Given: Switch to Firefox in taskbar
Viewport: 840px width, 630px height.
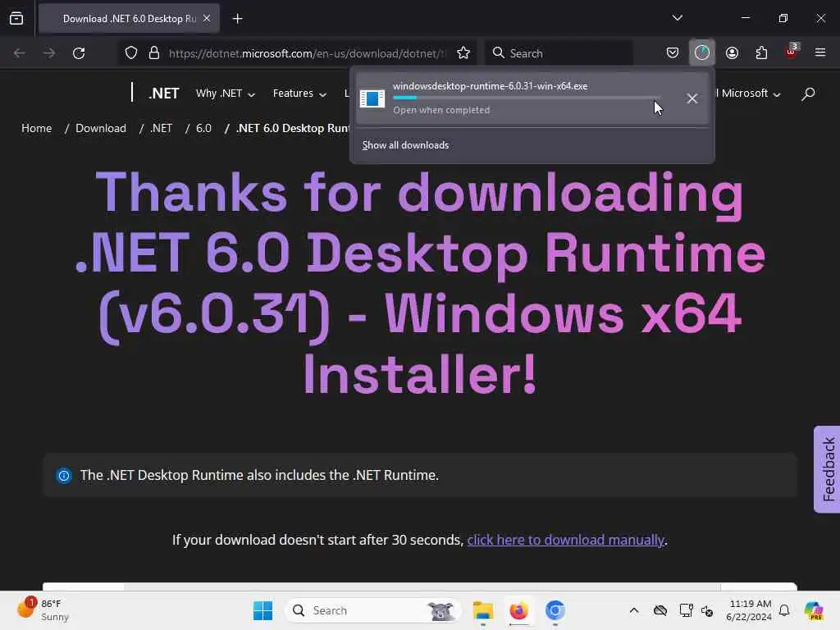Looking at the screenshot, I should pos(518,610).
